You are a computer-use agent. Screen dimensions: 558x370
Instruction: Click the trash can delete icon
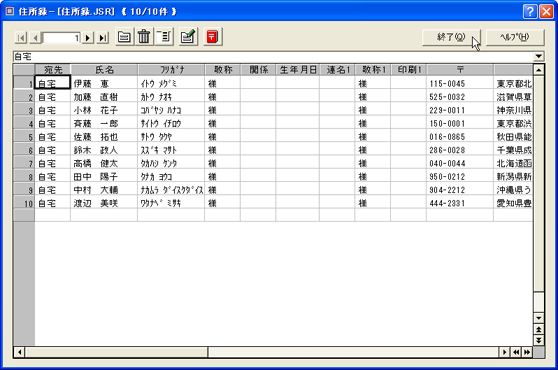[x=144, y=37]
